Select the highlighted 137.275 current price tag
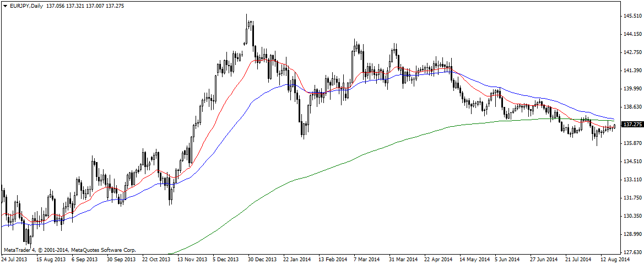Viewport: 644px width, 264px height. point(632,125)
